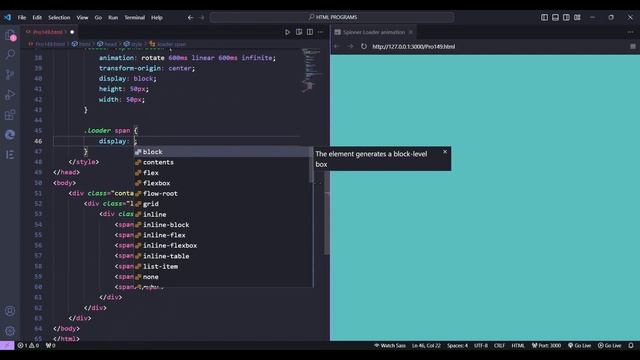Image resolution: width=640 pixels, height=360 pixels.
Task: Click the browser preview forward arrow
Action: pyautogui.click(x=350, y=47)
